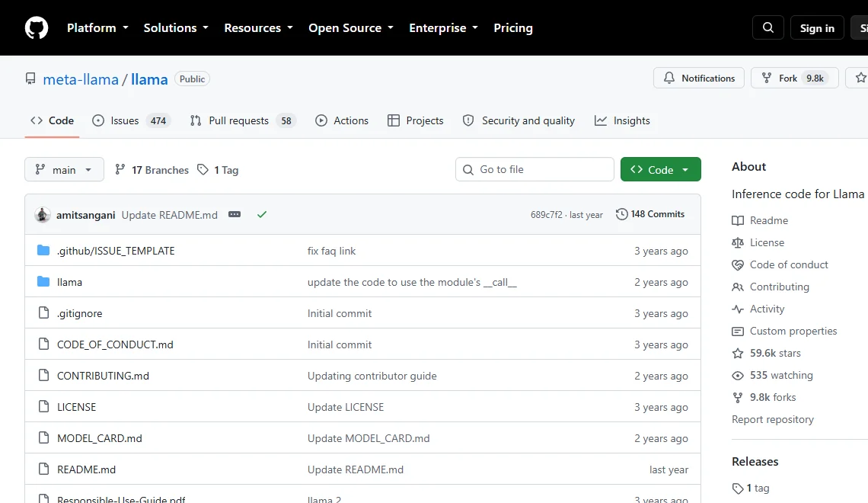
Task: Open the meta-llama owner link
Action: (81, 79)
